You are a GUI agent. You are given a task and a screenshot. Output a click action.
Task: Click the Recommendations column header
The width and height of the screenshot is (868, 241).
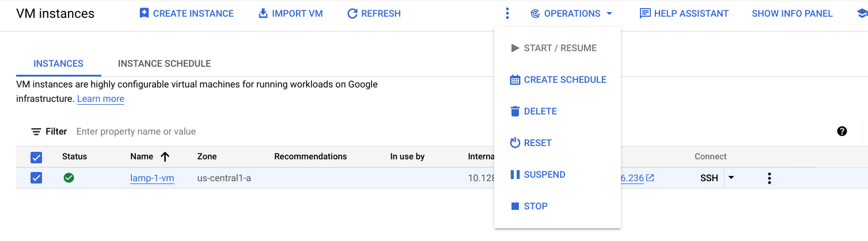pyautogui.click(x=310, y=156)
